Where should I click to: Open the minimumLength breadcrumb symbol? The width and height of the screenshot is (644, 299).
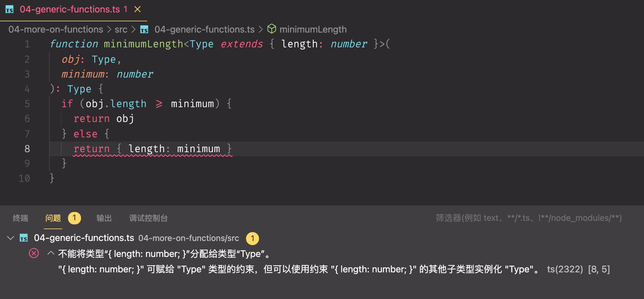[313, 29]
